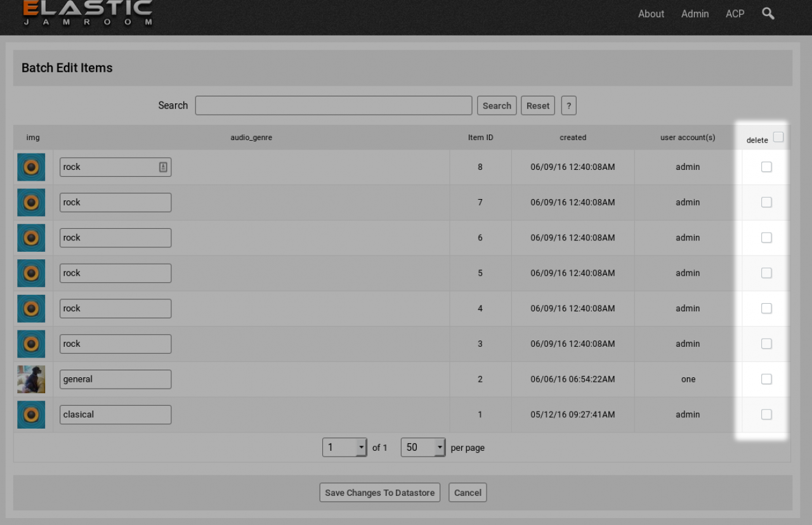Image resolution: width=812 pixels, height=525 pixels.
Task: Click speaker image for item 5
Action: pyautogui.click(x=31, y=273)
